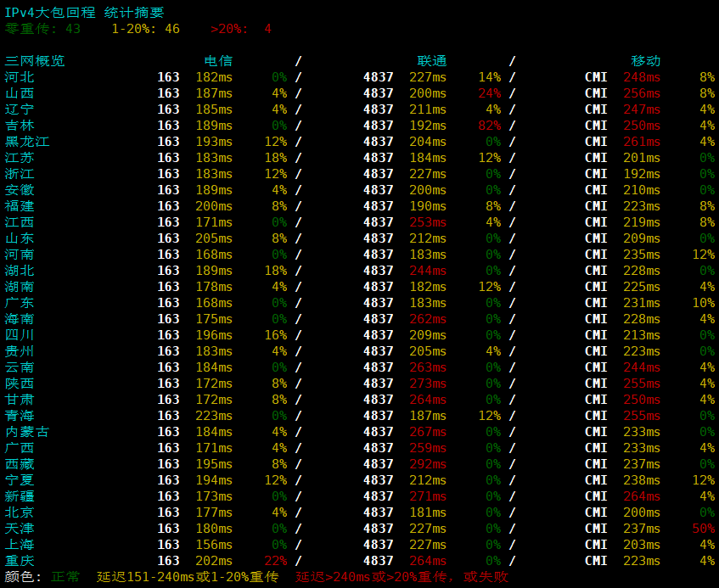Select the province name '河南'
Image resolution: width=719 pixels, height=588 pixels.
point(20,255)
